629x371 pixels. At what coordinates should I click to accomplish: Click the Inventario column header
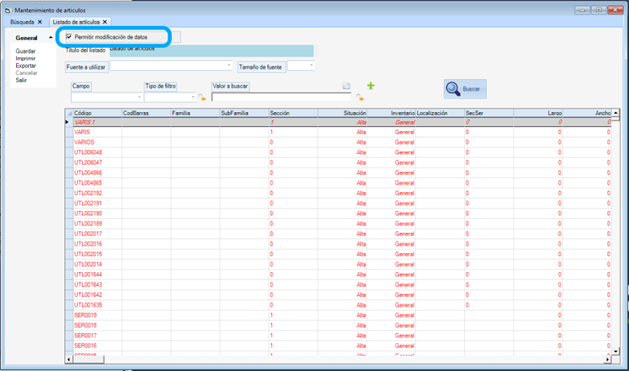click(391, 113)
